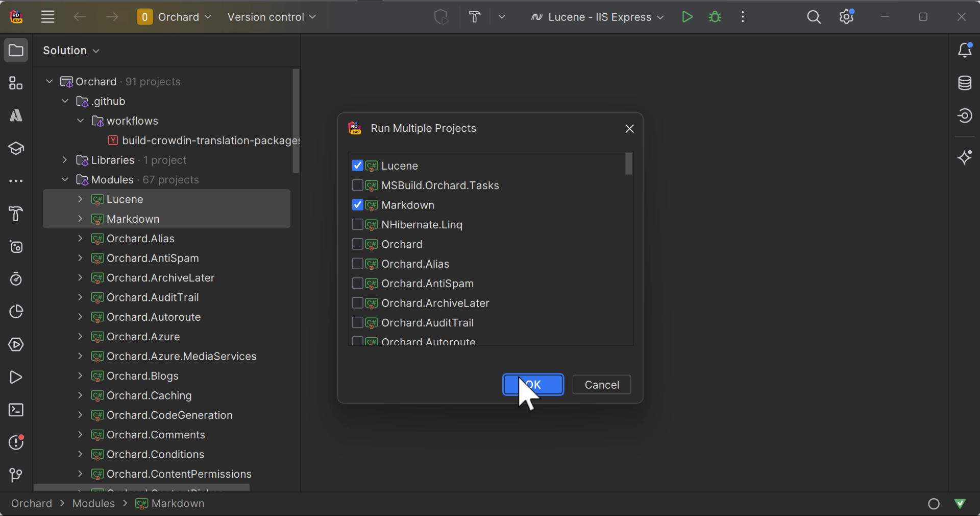Enable the NHibernate.Linq checkbox

point(357,224)
